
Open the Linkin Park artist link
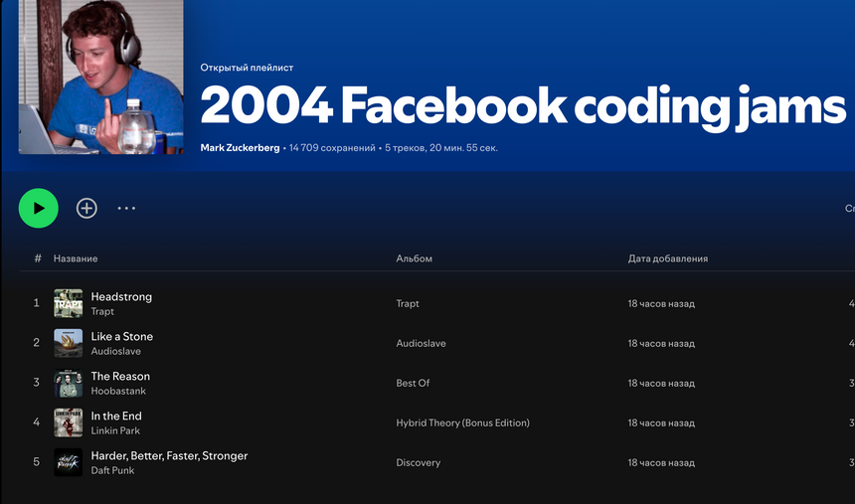pos(115,430)
